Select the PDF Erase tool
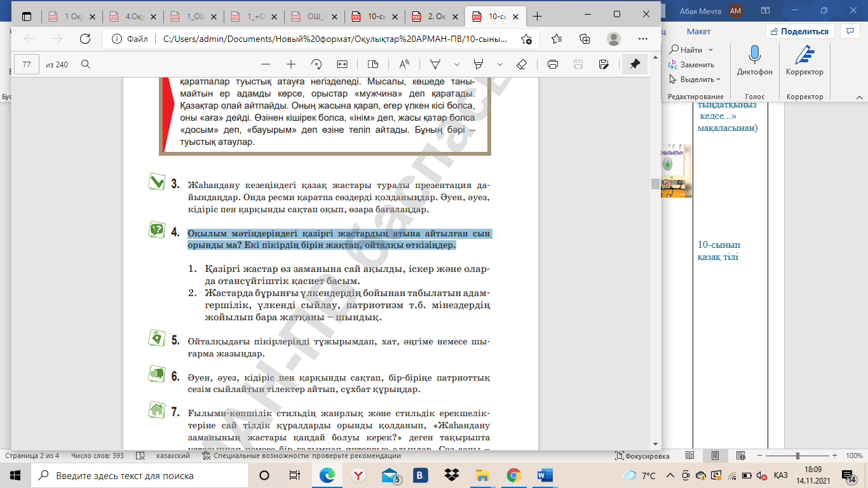Screen dimensions: 868x488 522,64
